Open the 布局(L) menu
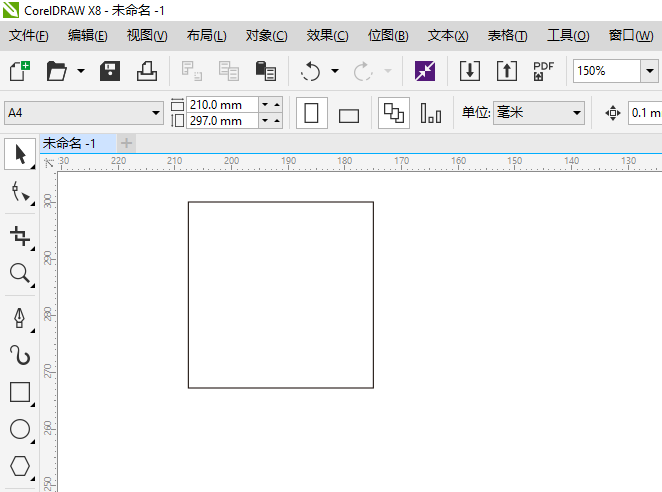662x492 pixels. [x=206, y=35]
